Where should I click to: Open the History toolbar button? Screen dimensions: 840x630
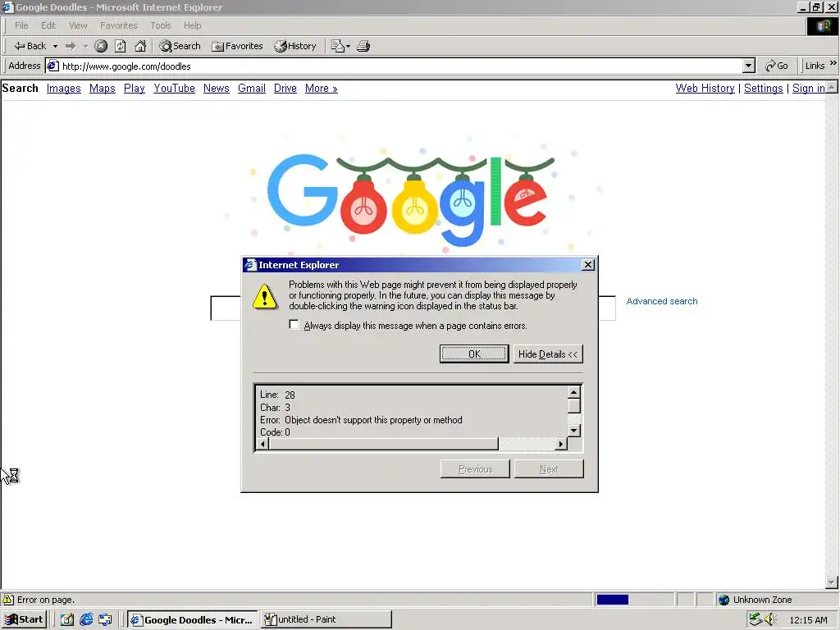click(295, 46)
